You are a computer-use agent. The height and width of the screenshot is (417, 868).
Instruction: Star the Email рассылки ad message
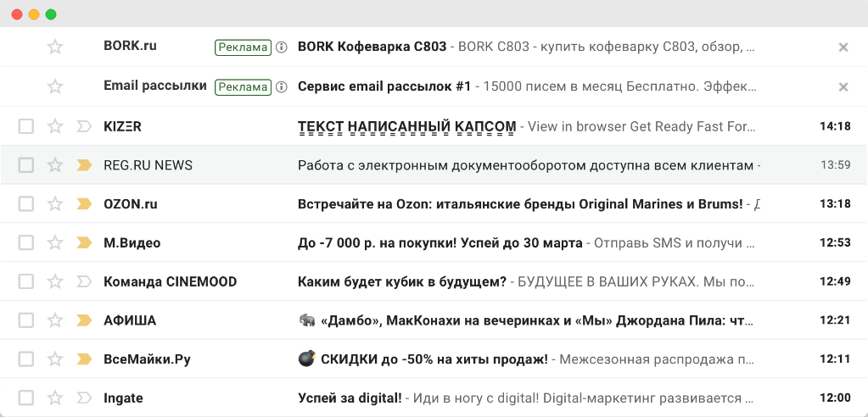[55, 86]
